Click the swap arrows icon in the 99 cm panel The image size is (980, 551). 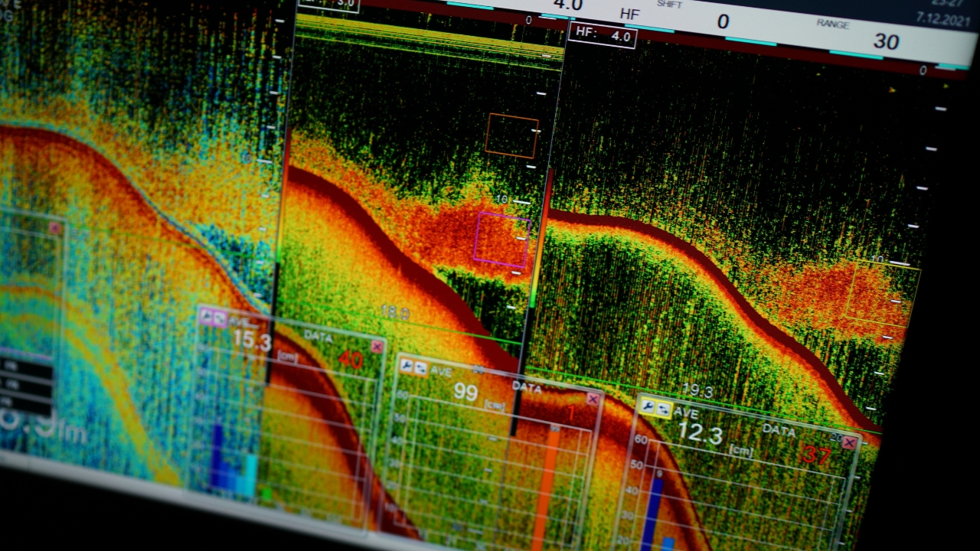[420, 369]
